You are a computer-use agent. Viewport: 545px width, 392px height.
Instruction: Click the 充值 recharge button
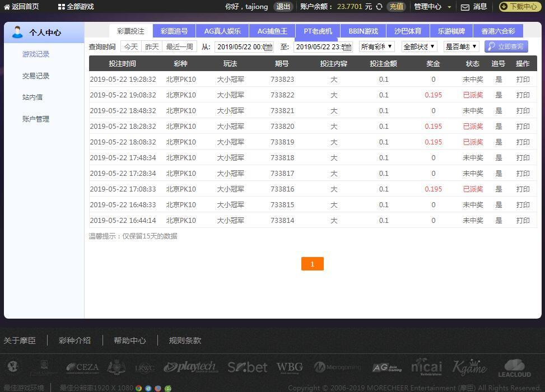point(396,7)
